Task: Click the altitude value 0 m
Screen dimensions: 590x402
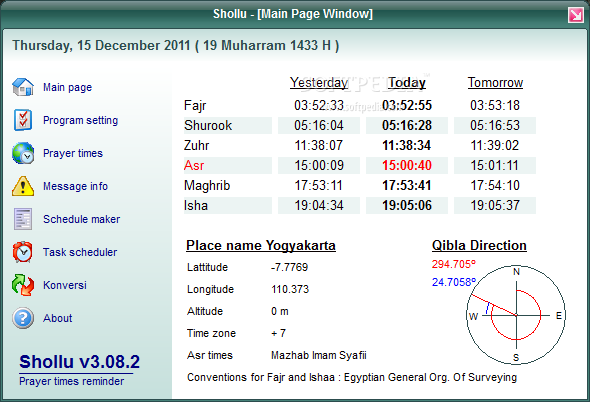Action: 280,311
